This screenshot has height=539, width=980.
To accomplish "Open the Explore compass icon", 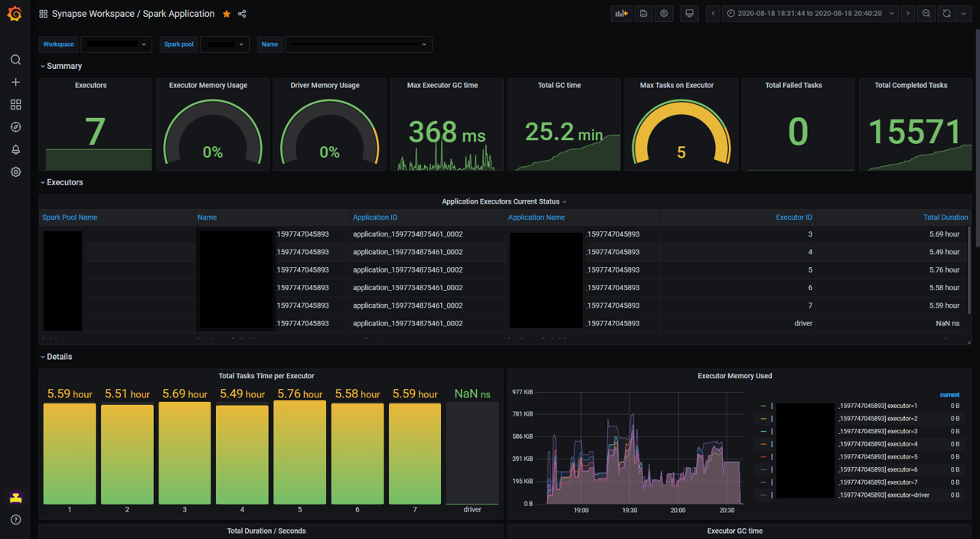I will click(15, 127).
